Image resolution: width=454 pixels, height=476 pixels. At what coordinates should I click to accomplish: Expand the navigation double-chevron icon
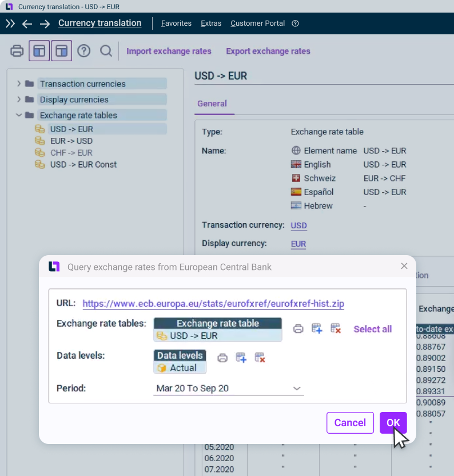point(10,23)
